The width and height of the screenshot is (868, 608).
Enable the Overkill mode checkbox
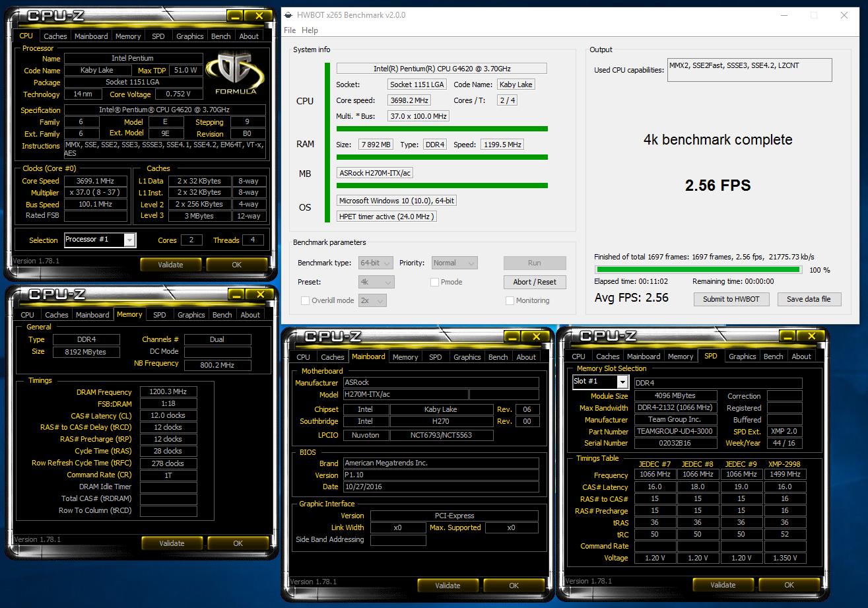(305, 300)
